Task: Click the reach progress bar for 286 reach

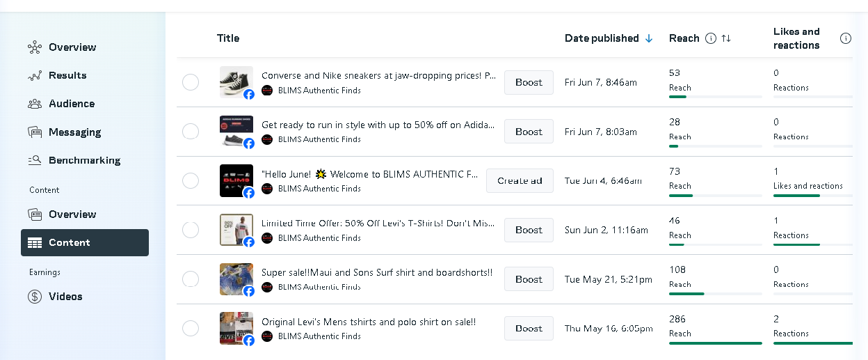Action: 715,343
